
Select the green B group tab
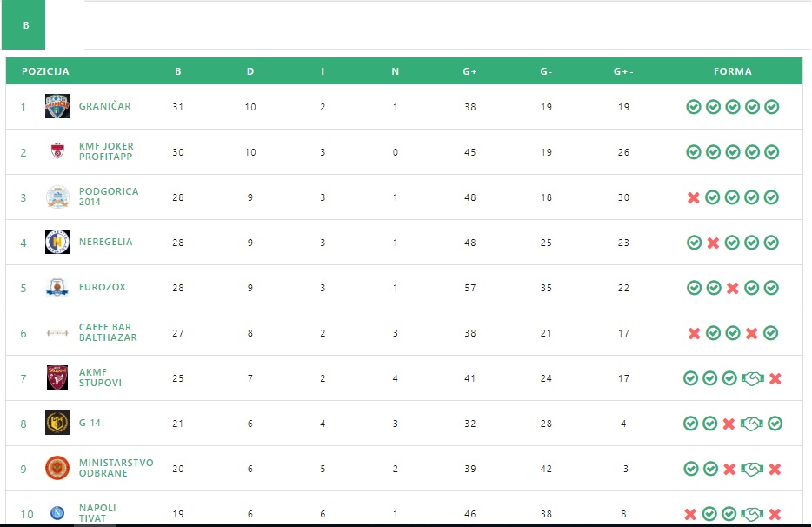(25, 25)
